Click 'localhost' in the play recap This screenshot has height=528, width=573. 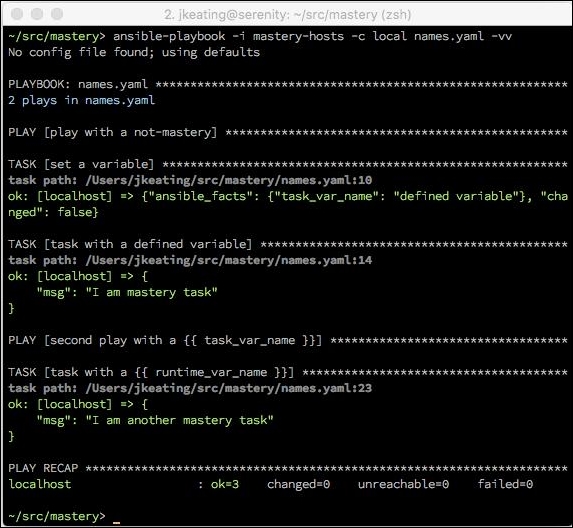tap(40, 485)
